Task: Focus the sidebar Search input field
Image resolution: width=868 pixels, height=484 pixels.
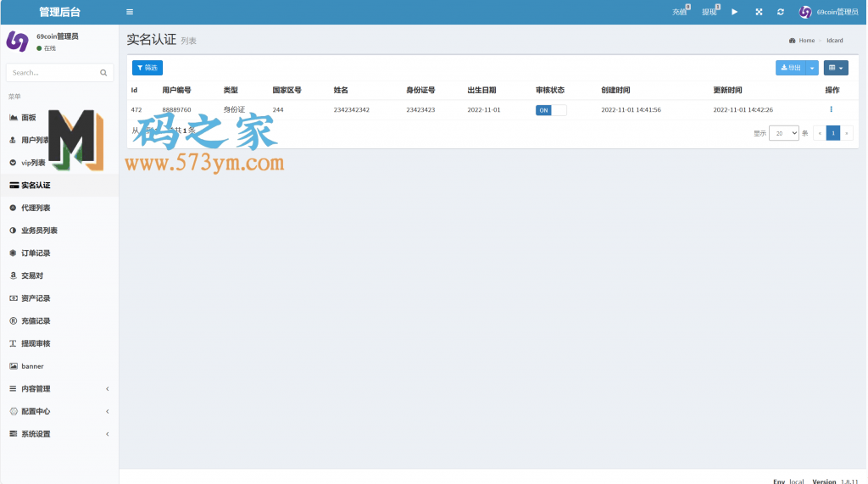Action: tap(53, 73)
